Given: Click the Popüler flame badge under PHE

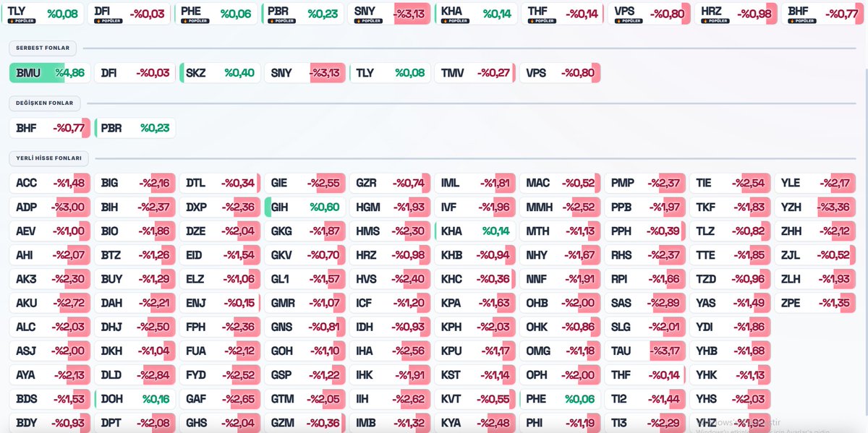Looking at the screenshot, I should [x=195, y=21].
